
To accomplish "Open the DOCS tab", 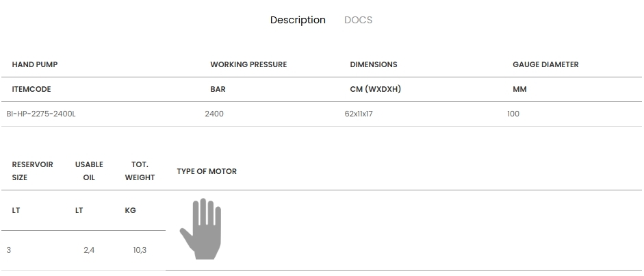I will [358, 20].
